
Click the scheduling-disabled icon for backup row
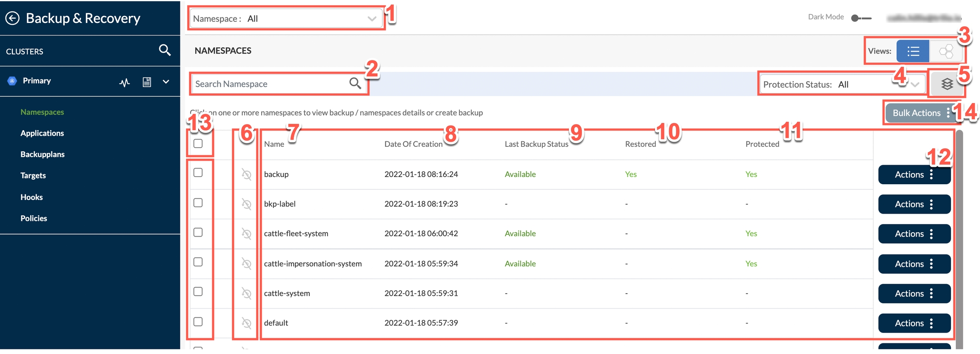[246, 174]
